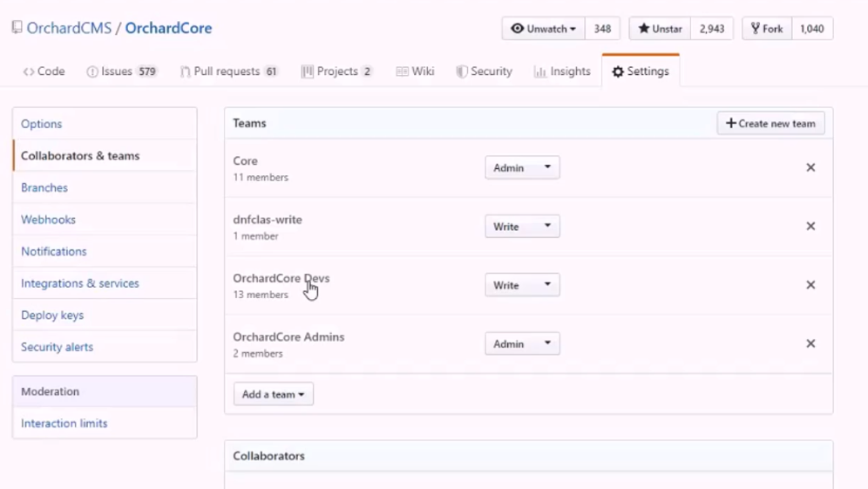Click the star icon in Unstar button

coord(643,28)
